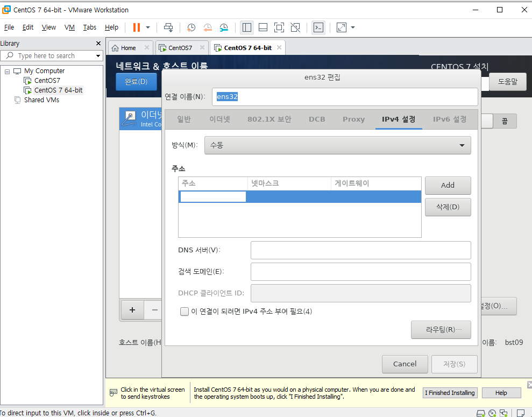Open the VM menu

click(x=69, y=27)
